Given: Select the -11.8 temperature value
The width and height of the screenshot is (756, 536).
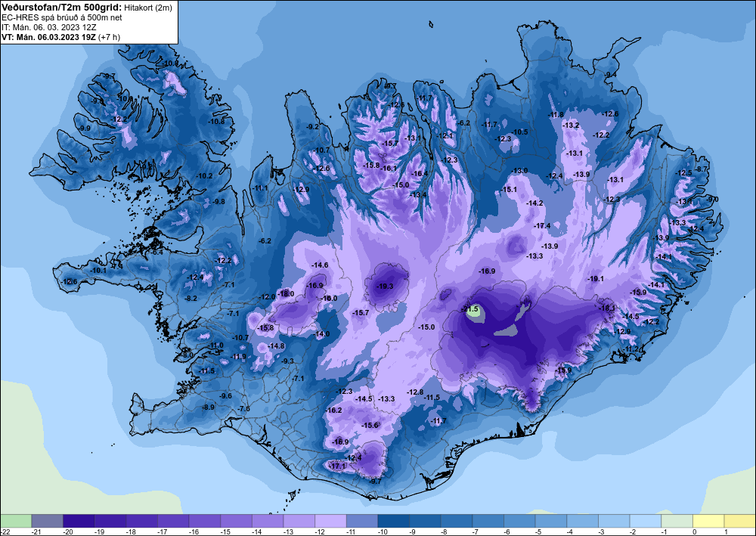Looking at the screenshot, I should (556, 115).
